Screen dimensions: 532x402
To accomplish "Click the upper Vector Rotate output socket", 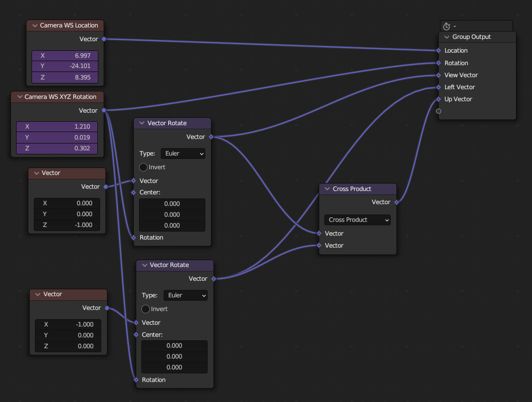I will (x=211, y=137).
